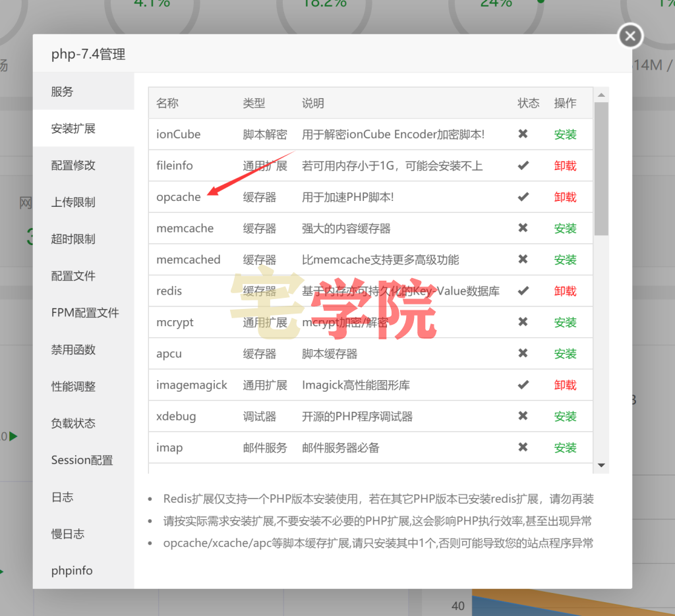Click the 名称 column header
Image resolution: width=675 pixels, height=616 pixels.
point(167,103)
